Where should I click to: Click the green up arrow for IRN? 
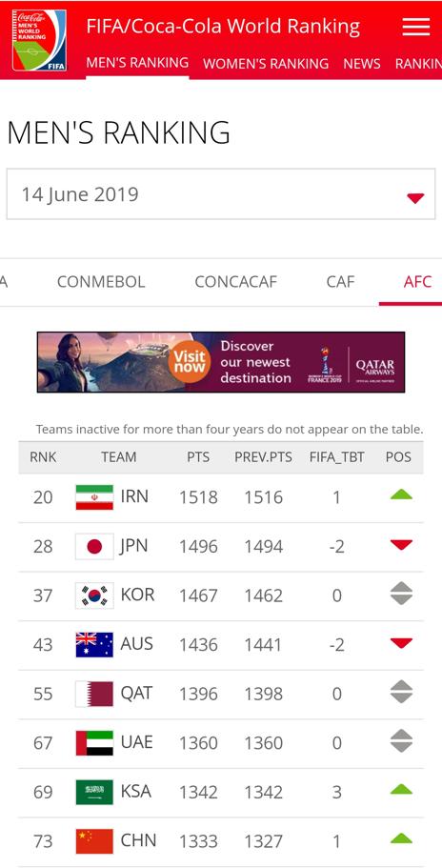401,495
